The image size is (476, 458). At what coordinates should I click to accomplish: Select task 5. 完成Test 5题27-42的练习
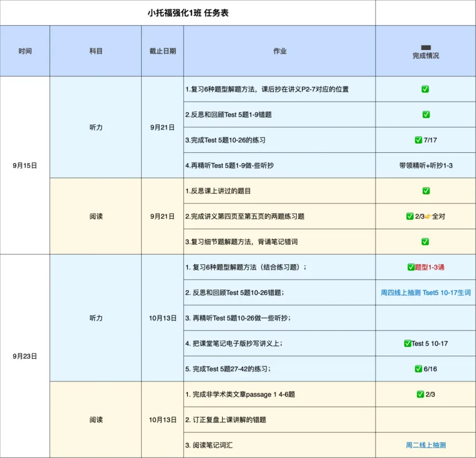[280, 369]
